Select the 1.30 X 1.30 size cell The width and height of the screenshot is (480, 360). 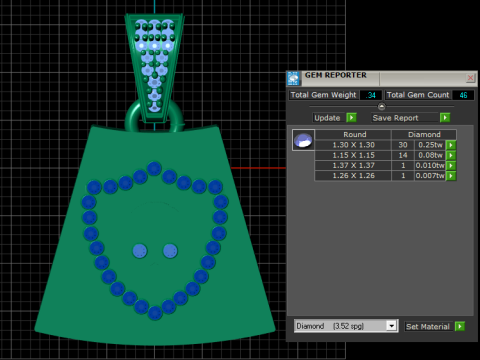coord(353,145)
